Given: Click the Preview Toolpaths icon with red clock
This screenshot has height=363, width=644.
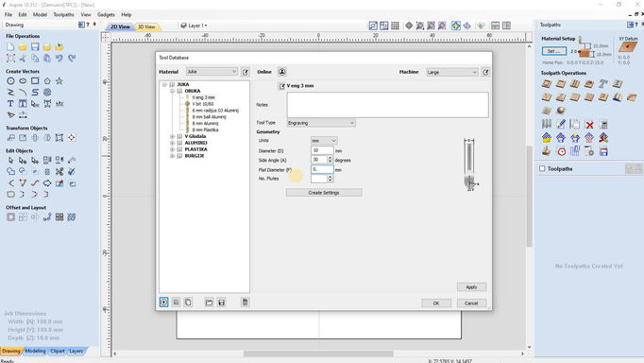Looking at the screenshot, I should [561, 151].
